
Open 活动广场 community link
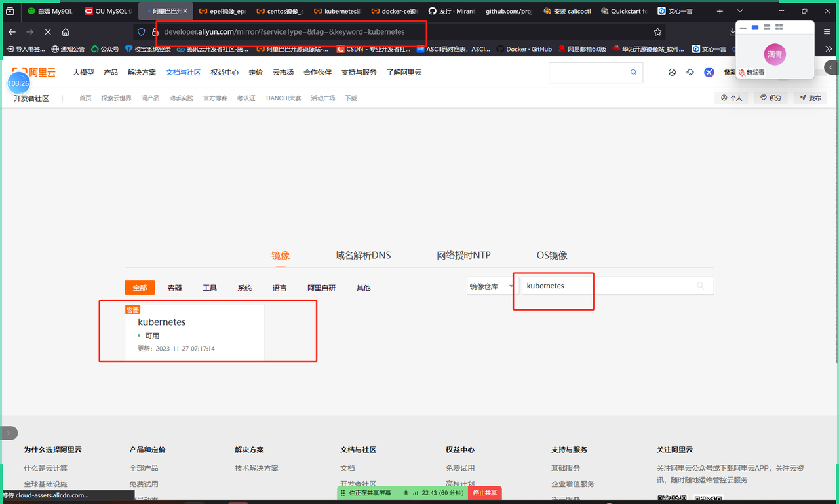tap(322, 98)
